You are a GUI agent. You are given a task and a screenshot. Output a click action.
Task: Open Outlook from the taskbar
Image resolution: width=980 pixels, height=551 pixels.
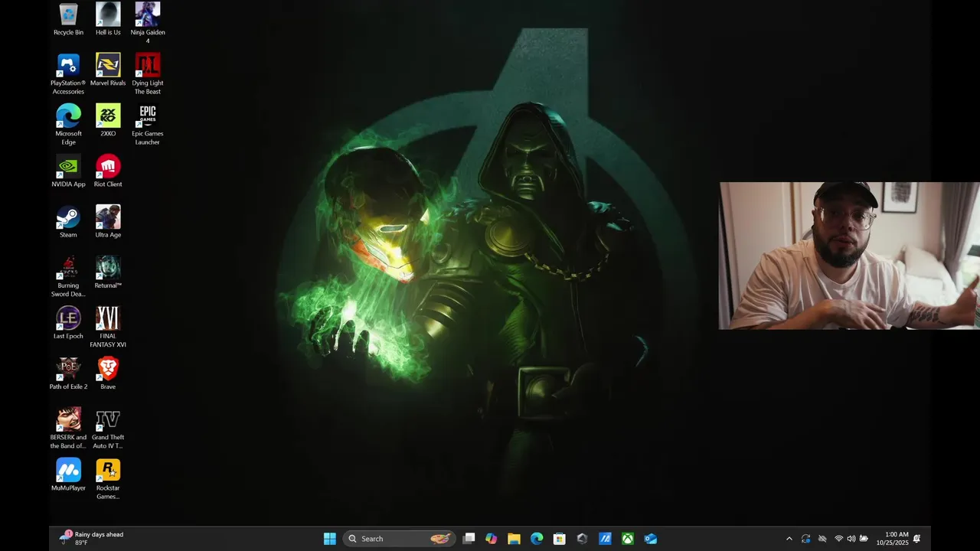650,539
